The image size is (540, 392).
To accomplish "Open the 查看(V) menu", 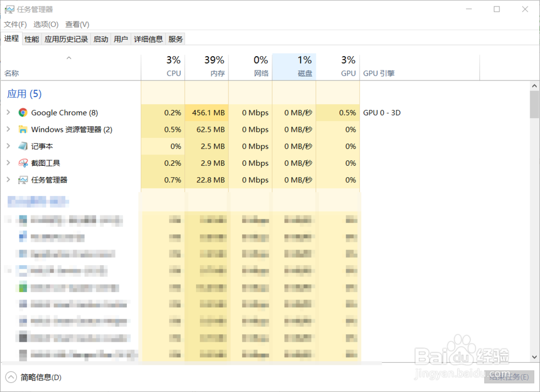I will 77,24.
